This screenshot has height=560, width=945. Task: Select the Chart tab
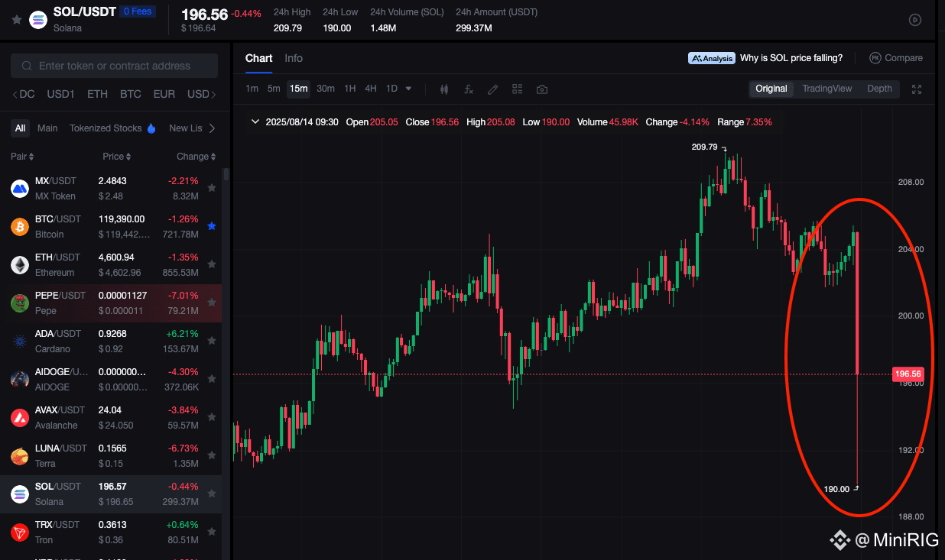click(258, 58)
